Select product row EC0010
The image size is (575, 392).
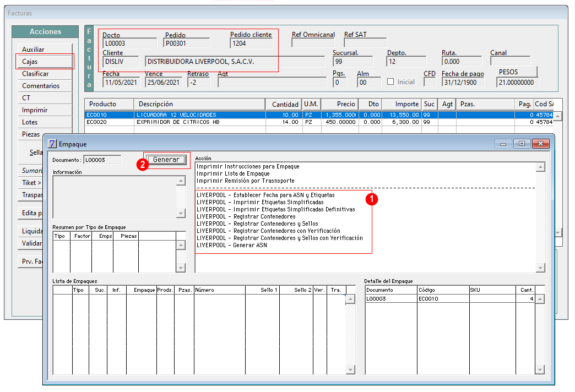point(319,115)
